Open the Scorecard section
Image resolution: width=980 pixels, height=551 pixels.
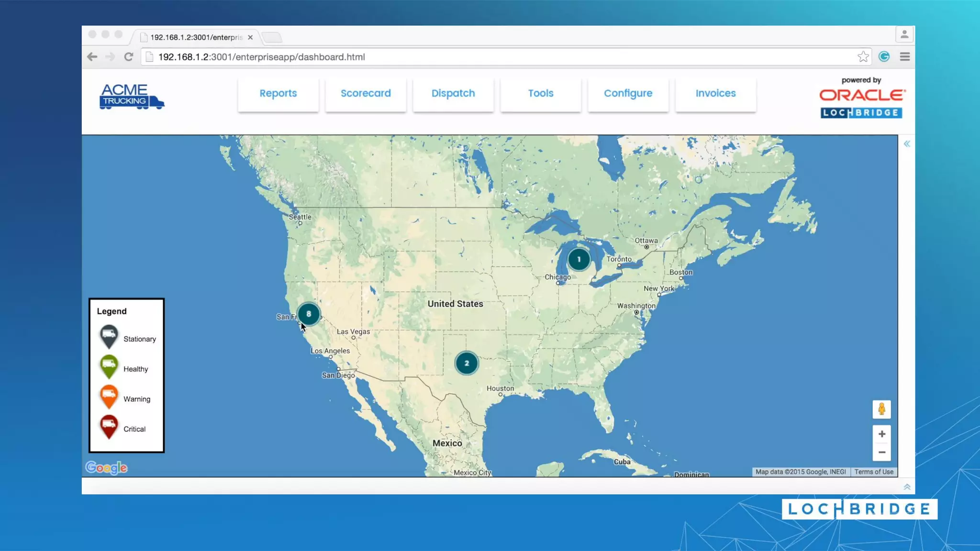pyautogui.click(x=366, y=93)
